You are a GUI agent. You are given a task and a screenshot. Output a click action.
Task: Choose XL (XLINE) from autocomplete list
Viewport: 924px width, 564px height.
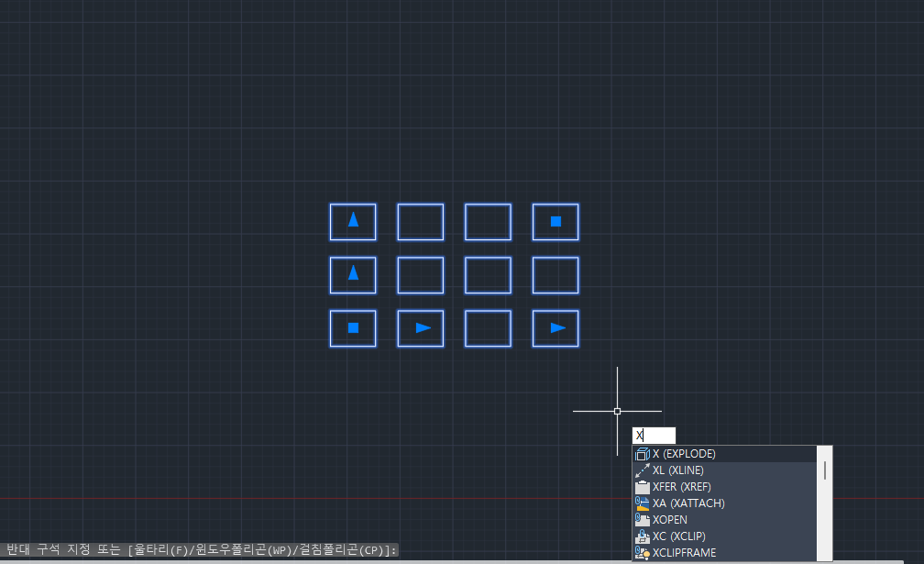point(725,470)
